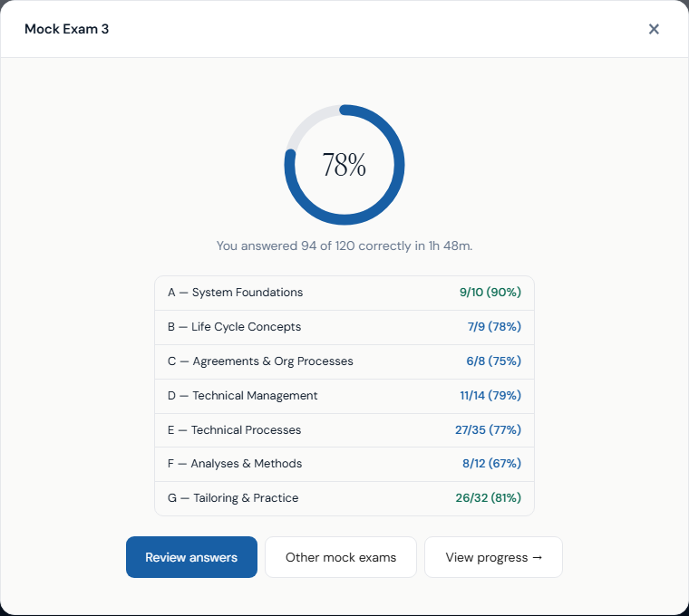
Task: Click the 6/8 (75%) score
Action: [x=493, y=361]
